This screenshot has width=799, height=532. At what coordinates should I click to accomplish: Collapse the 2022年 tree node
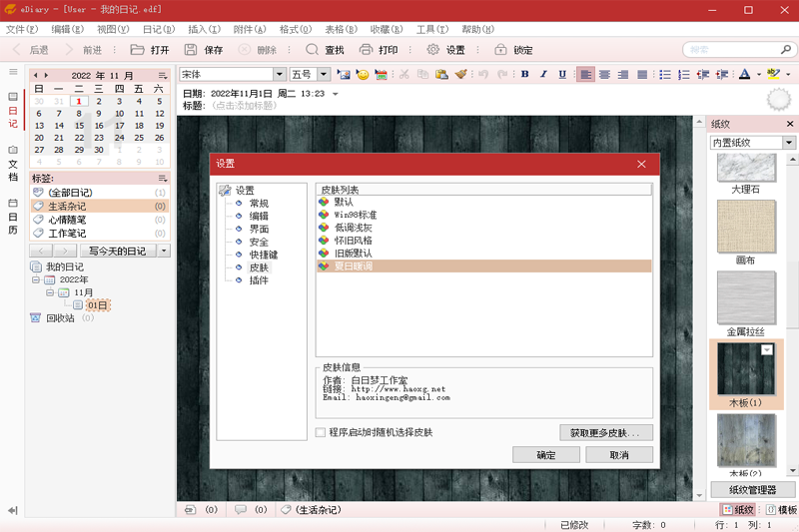click(x=36, y=279)
